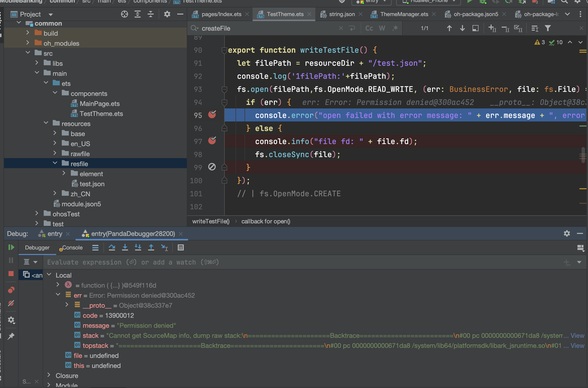Expand the Closure variables group
The height and width of the screenshot is (388, 588).
pyautogui.click(x=49, y=375)
